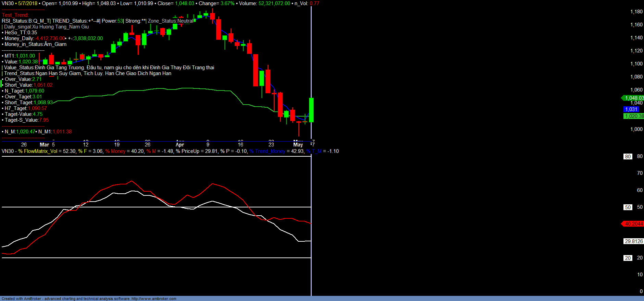Click the red 40.2044 indicator value marker
644x301 pixels.
(634, 224)
